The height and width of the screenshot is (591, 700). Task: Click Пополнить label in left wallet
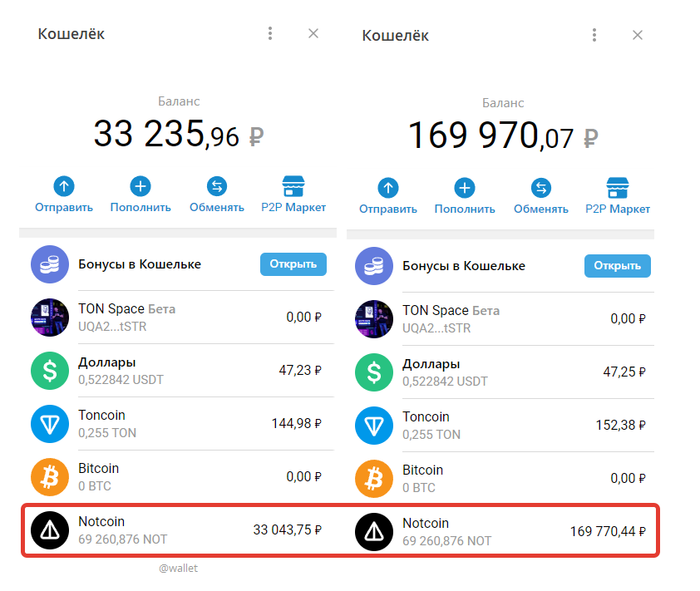point(140,208)
